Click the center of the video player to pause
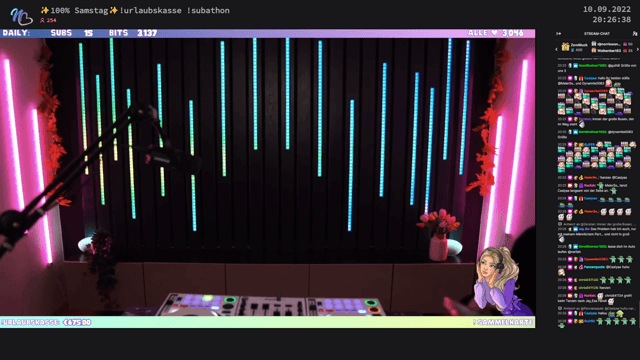 (267, 176)
